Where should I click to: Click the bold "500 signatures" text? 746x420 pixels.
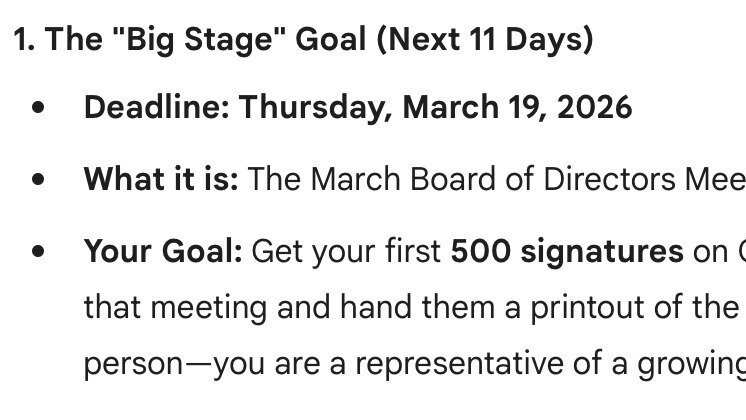pos(567,252)
